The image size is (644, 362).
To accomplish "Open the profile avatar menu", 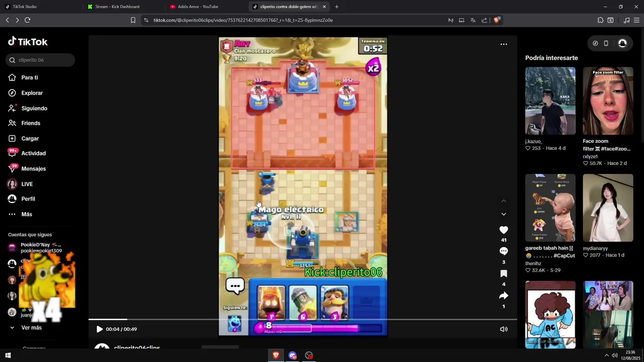I will tap(622, 43).
